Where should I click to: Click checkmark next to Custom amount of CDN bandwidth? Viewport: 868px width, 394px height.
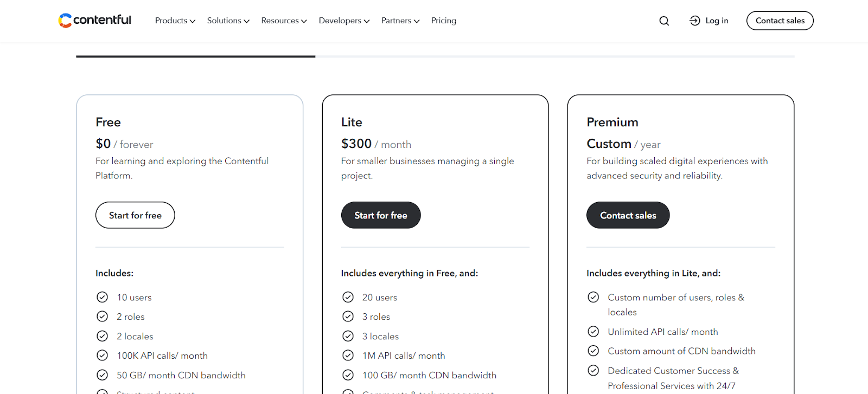tap(593, 351)
